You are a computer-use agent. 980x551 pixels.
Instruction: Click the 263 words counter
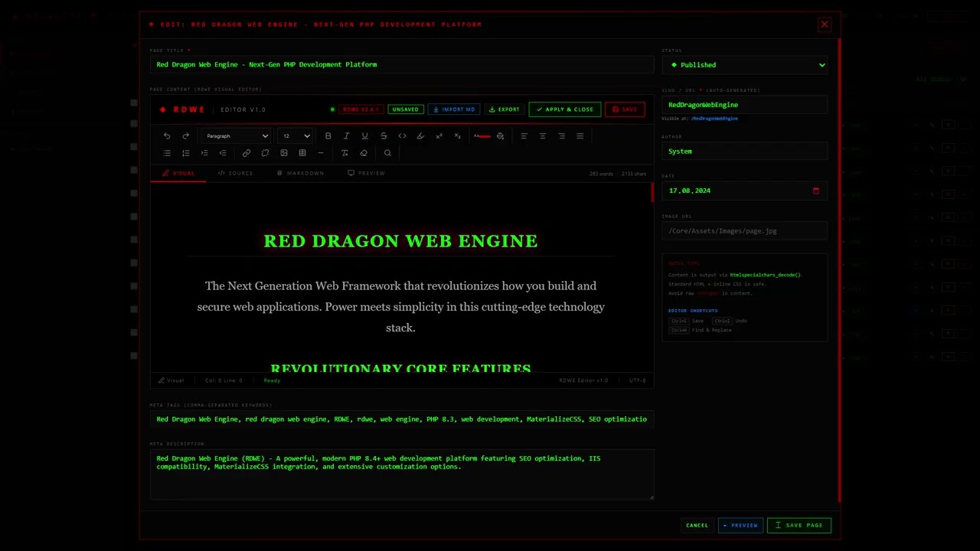tap(601, 174)
